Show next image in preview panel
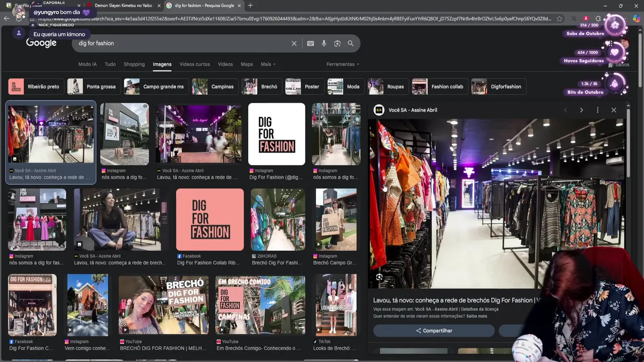The width and height of the screenshot is (644, 362). [x=581, y=110]
